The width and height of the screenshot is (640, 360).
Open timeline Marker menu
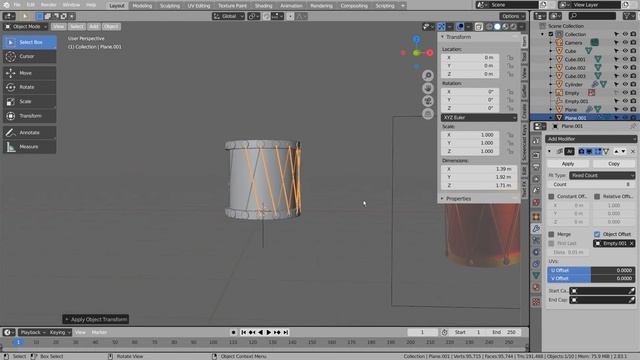tap(99, 332)
